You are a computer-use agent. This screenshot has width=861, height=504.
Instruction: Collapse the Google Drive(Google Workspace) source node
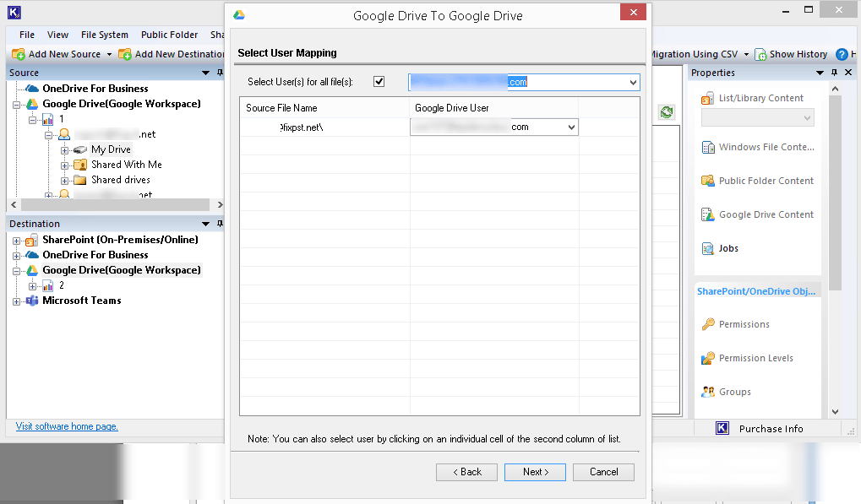(x=16, y=104)
